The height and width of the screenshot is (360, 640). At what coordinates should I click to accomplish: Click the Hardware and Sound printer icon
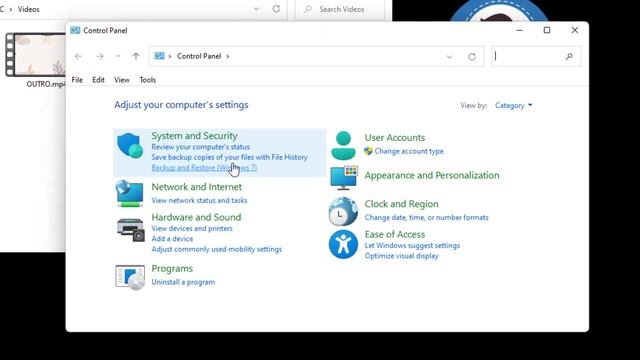tap(131, 229)
